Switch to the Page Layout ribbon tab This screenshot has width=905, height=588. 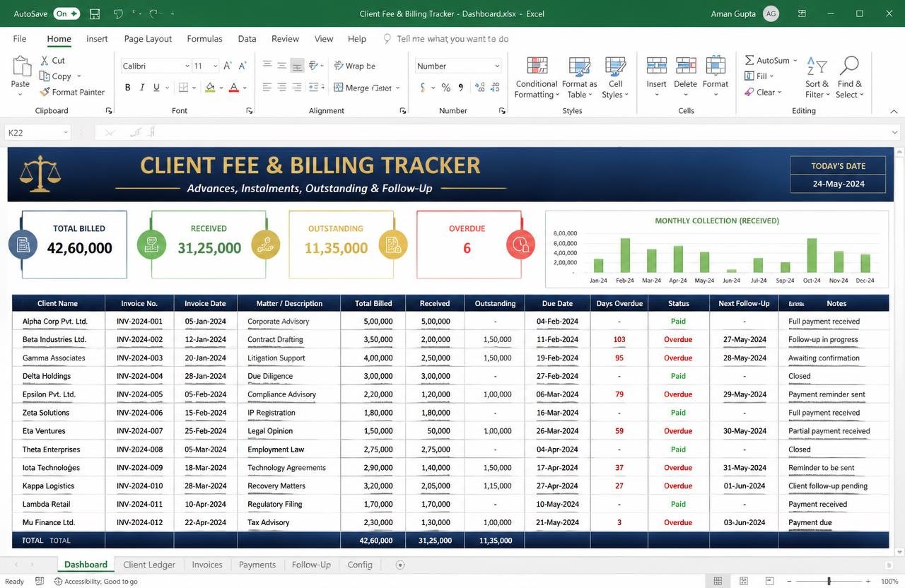click(x=148, y=39)
